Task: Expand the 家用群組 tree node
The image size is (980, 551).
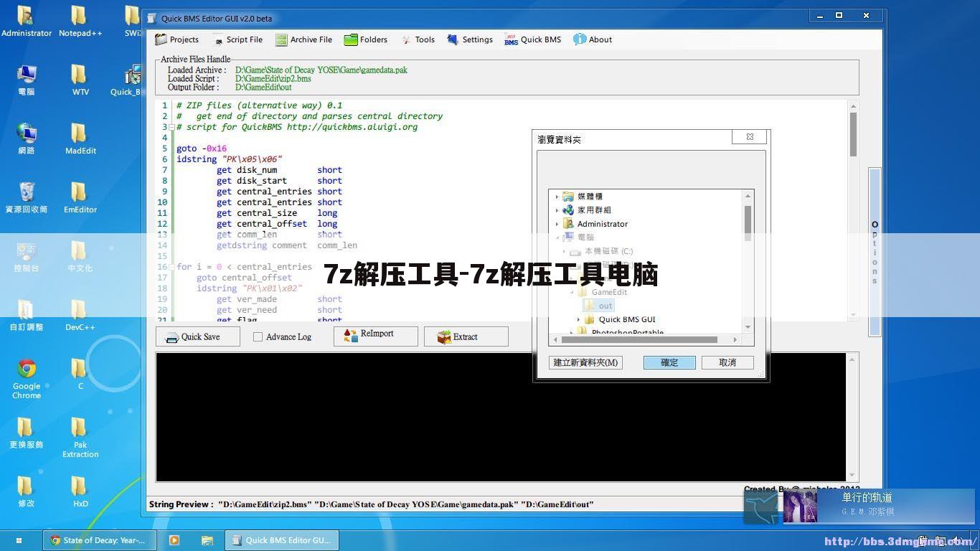Action: pyautogui.click(x=557, y=210)
